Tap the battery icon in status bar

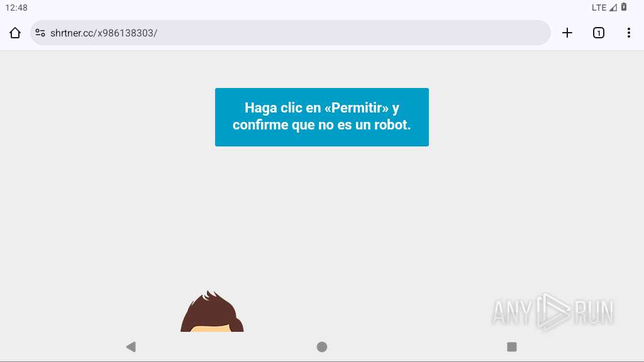click(624, 7)
